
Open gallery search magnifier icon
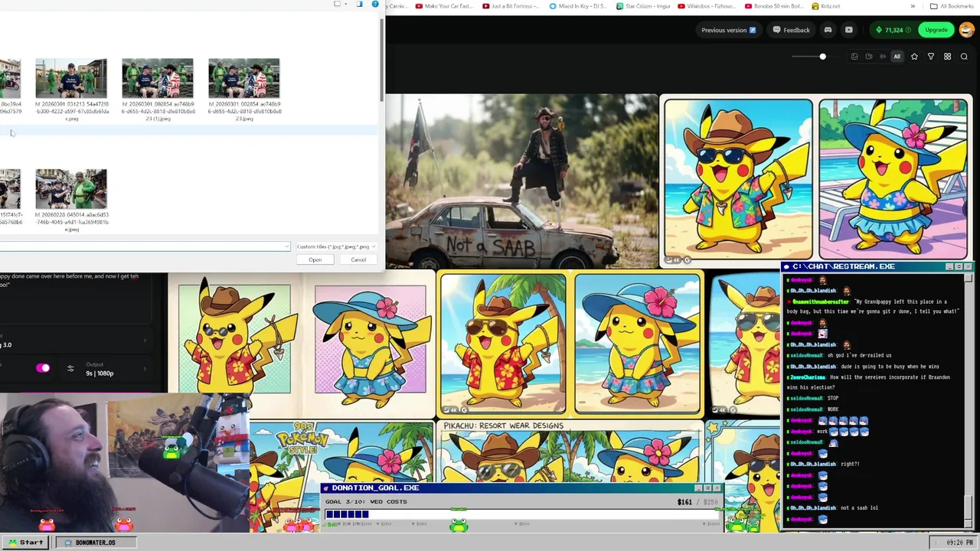click(x=964, y=57)
